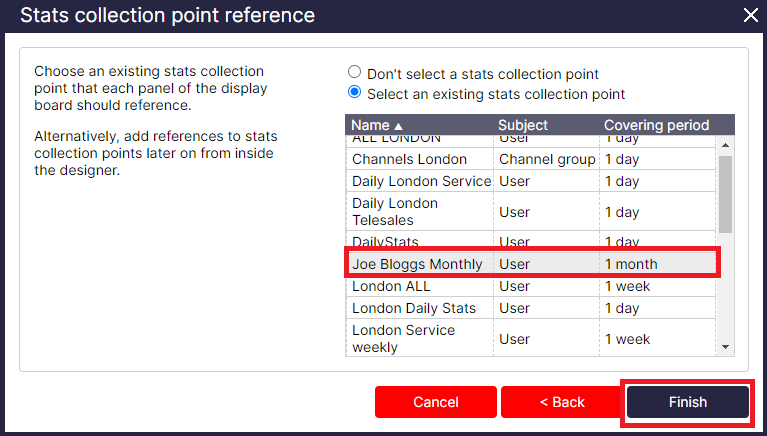Screen dimensions: 767x436
Task: Choose "Select an existing stats collection point" radio
Action: coord(354,93)
